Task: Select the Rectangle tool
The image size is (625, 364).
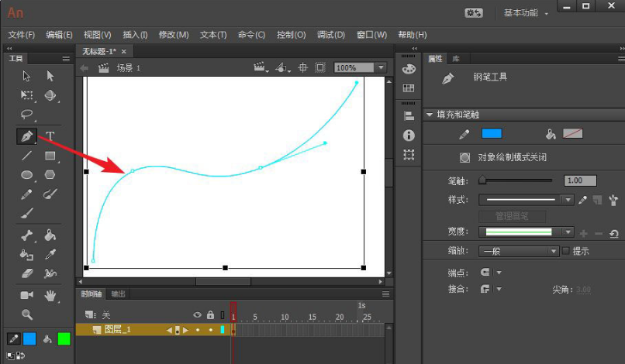Action: click(x=50, y=156)
